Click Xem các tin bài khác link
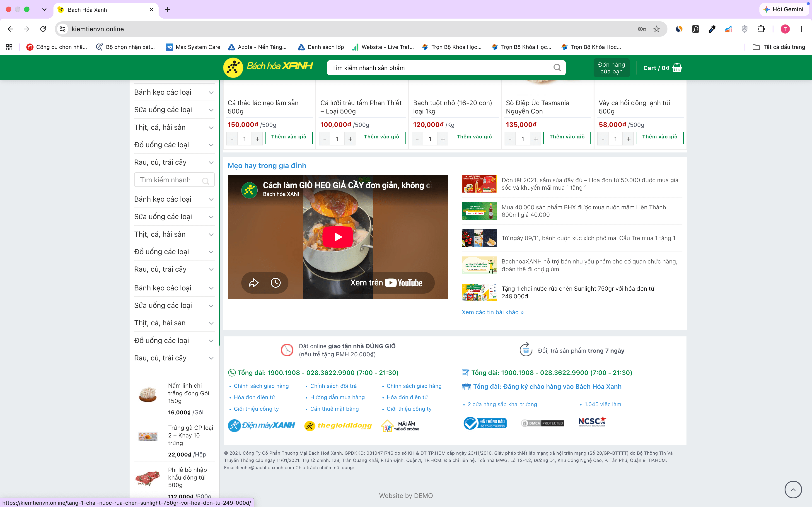Image resolution: width=812 pixels, height=507 pixels. click(493, 312)
